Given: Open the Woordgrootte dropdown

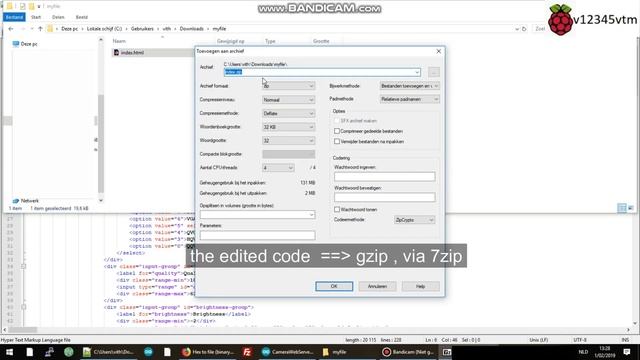Looking at the screenshot, I should coord(288,140).
